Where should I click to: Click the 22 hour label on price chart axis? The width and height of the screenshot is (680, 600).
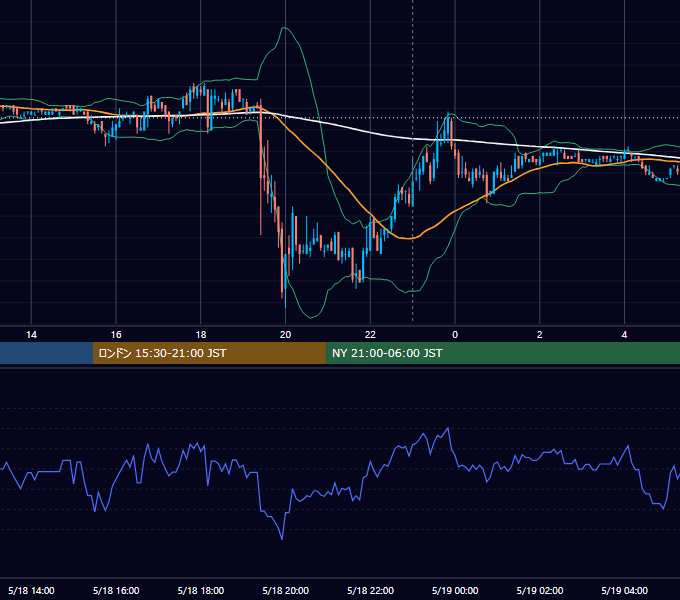click(370, 335)
